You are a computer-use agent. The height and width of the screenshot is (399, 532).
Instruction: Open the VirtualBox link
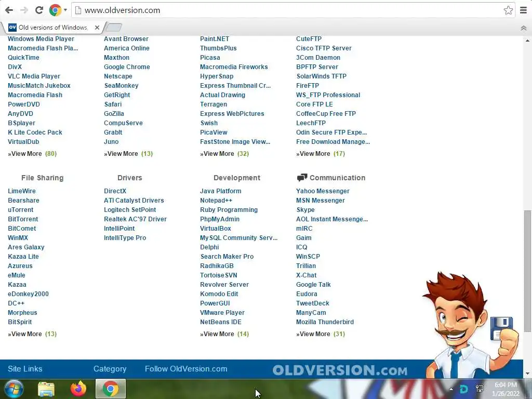click(216, 229)
